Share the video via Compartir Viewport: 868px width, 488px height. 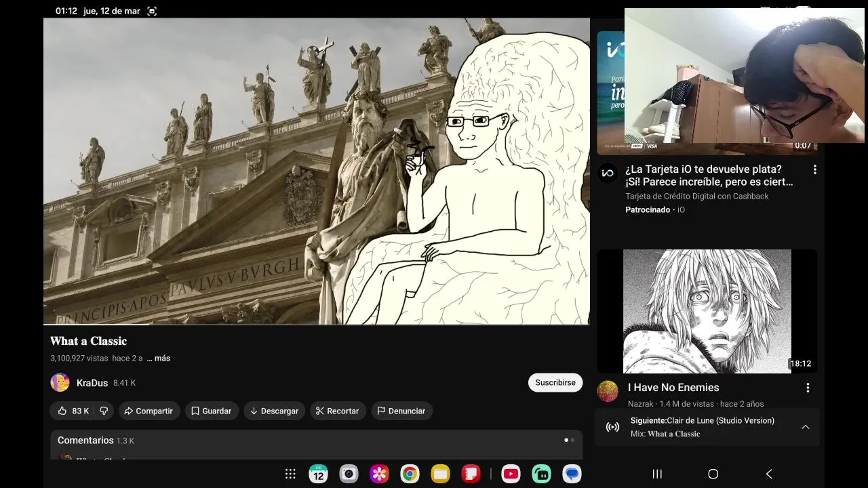pyautogui.click(x=149, y=411)
